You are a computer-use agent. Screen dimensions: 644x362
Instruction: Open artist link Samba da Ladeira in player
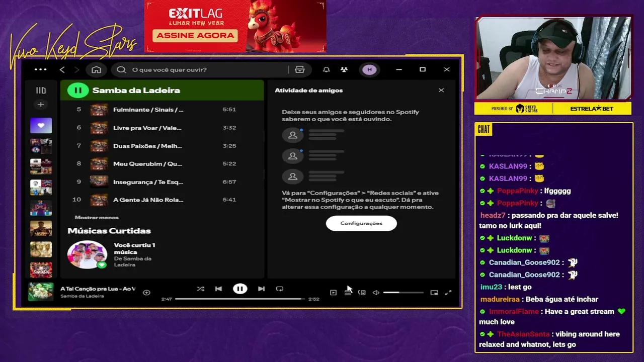click(x=82, y=296)
